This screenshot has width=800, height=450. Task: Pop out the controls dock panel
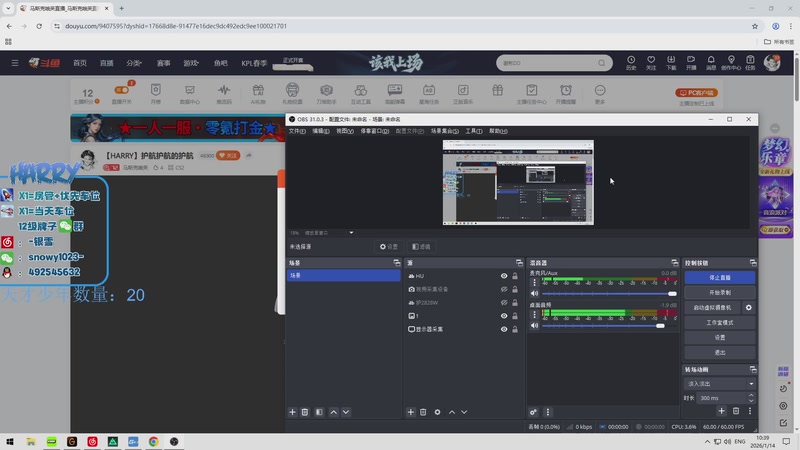753,263
